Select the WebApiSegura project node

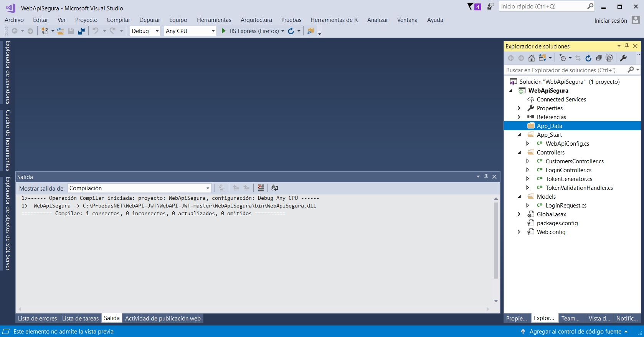tap(548, 90)
